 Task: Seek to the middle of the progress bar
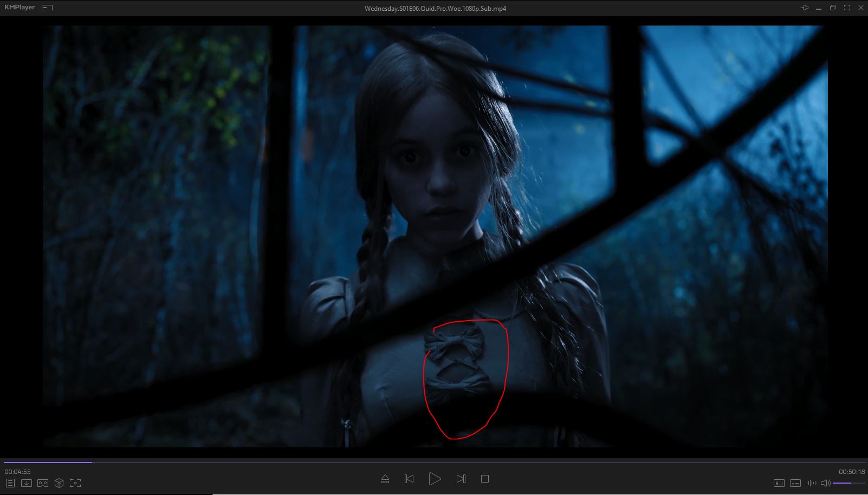[x=433, y=463]
